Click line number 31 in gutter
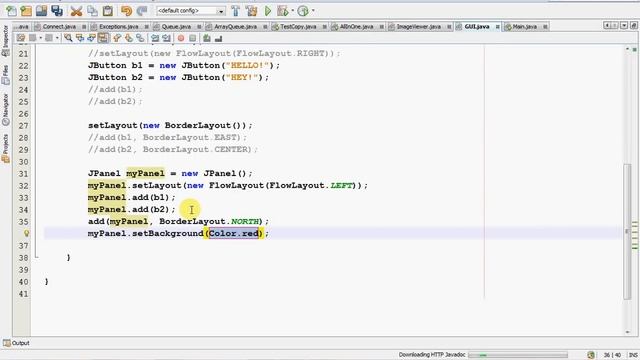640x360 pixels. point(24,173)
